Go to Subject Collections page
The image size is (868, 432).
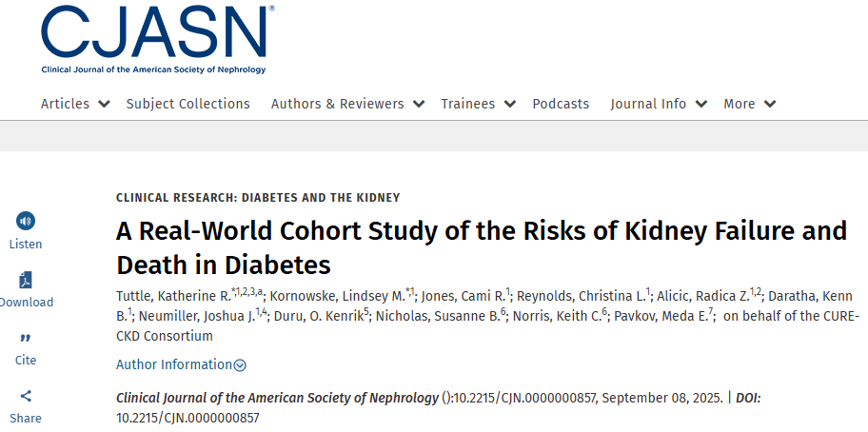click(188, 104)
